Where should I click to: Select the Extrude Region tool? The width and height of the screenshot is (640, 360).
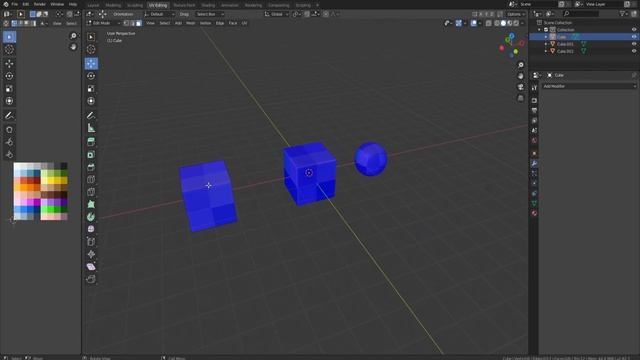pyautogui.click(x=91, y=142)
